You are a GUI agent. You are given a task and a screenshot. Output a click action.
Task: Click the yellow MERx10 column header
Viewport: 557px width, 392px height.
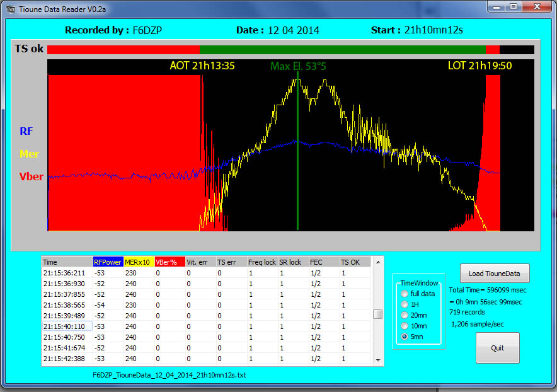[x=139, y=262]
